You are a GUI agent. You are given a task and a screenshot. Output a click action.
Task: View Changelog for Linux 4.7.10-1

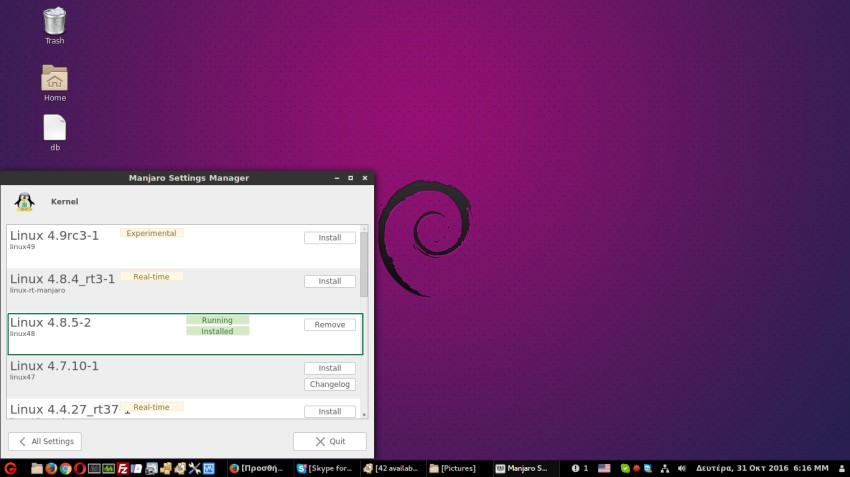(x=329, y=384)
